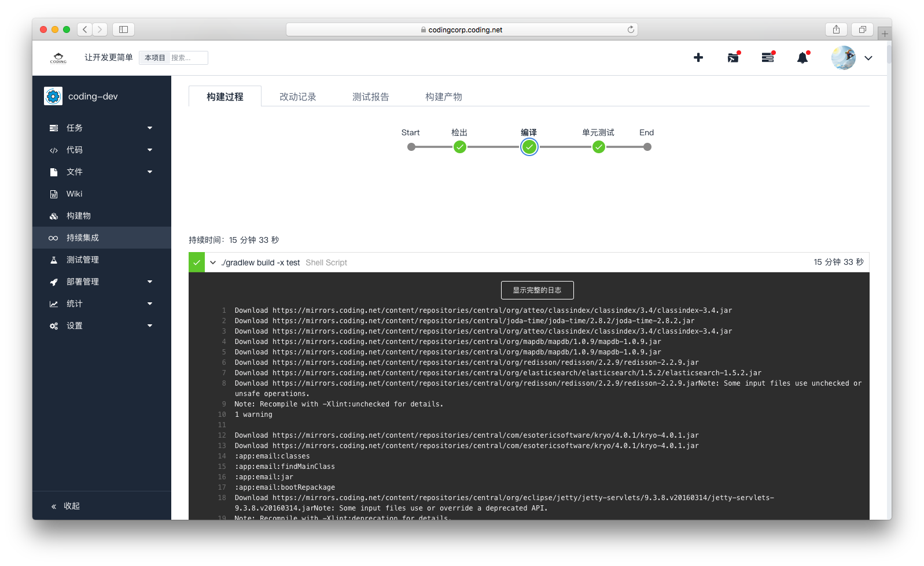The image size is (924, 566).
Task: Open the user avatar dropdown menu
Action: coord(868,58)
